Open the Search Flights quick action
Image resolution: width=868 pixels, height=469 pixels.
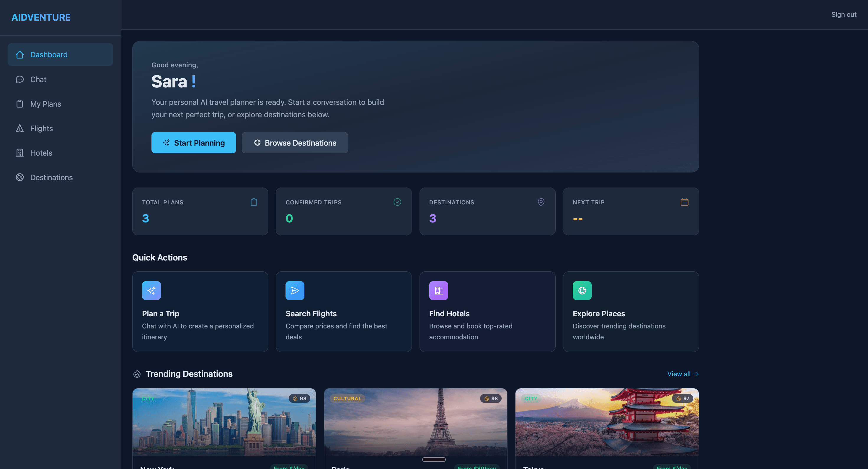point(344,312)
